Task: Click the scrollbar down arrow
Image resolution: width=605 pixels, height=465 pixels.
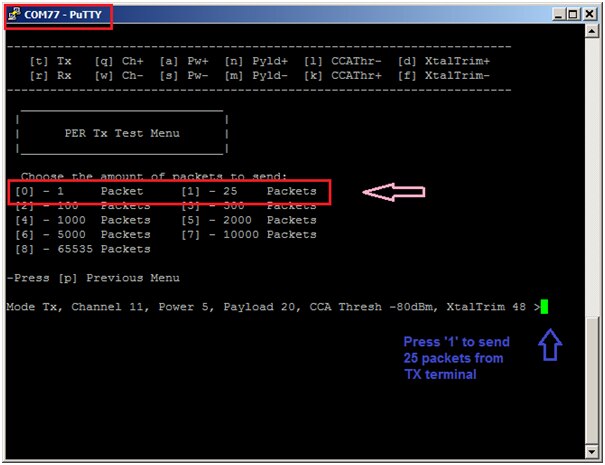Action: [591, 451]
